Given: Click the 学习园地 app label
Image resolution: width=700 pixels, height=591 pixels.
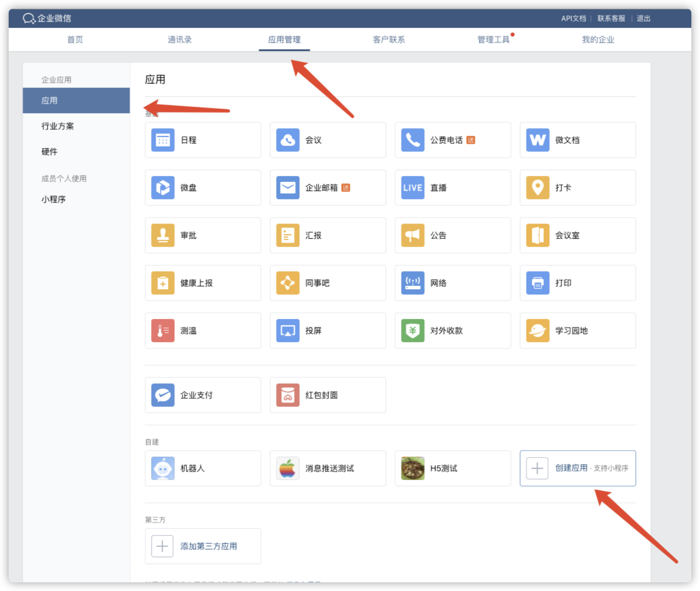Looking at the screenshot, I should pos(571,331).
